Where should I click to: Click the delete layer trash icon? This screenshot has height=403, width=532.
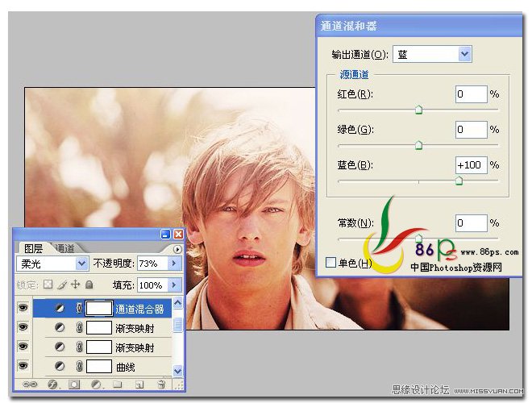coord(161,384)
